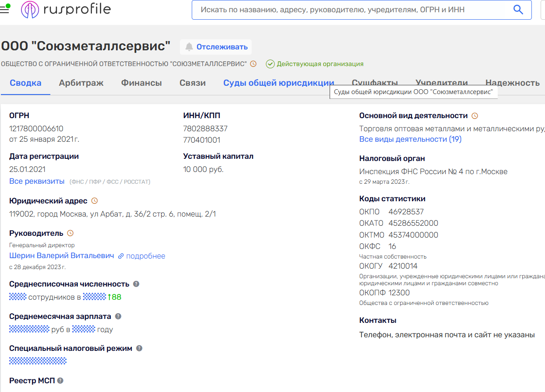
Task: Click the подробнее link
Action: coord(146,256)
